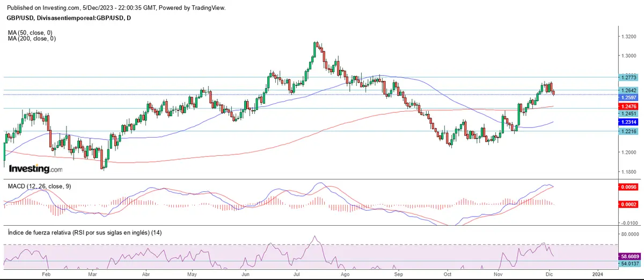The width and height of the screenshot is (644, 280).
Task: Click the red 0.0098 MACD value tag
Action: 627,187
